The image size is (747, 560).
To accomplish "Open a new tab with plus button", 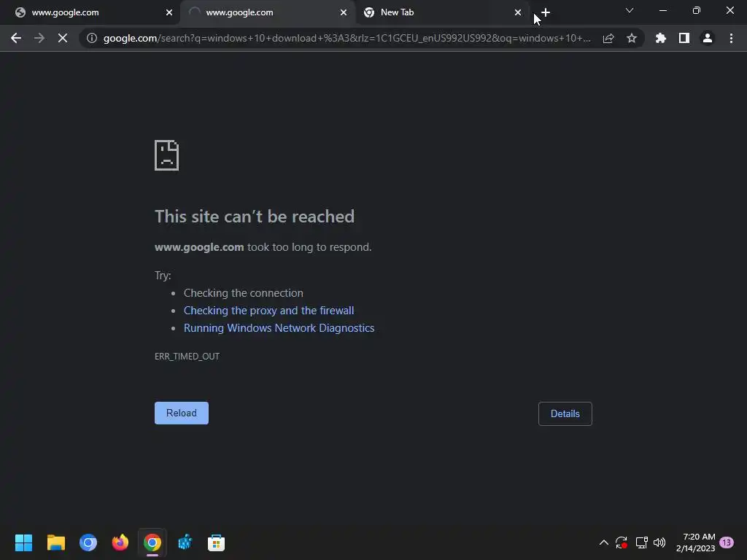I will pos(546,12).
